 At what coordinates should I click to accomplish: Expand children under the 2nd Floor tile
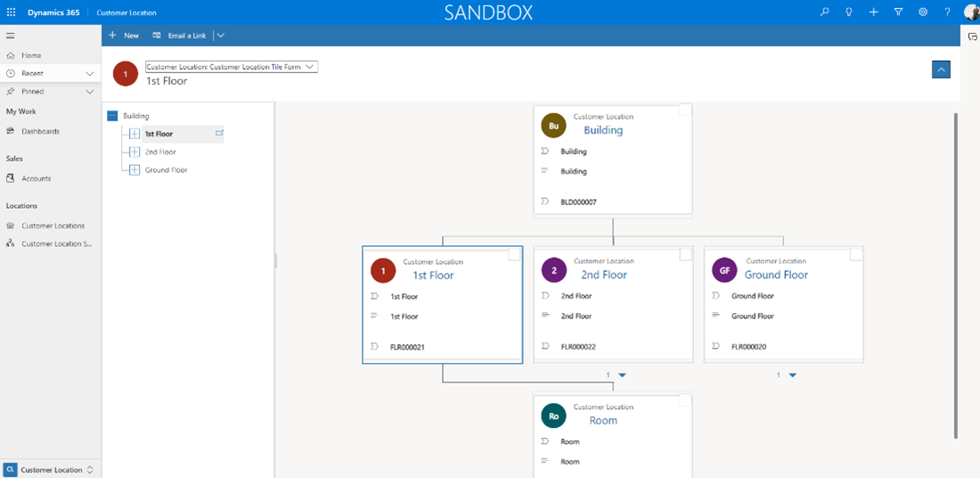[622, 375]
